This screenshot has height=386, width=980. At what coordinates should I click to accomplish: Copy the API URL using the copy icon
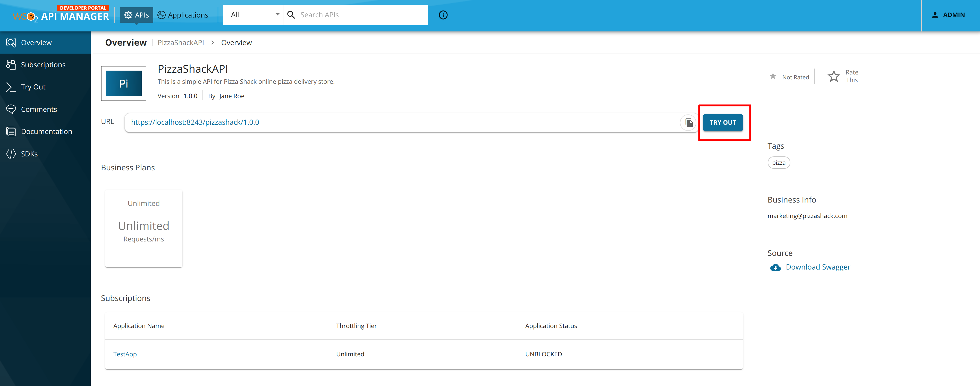tap(688, 123)
